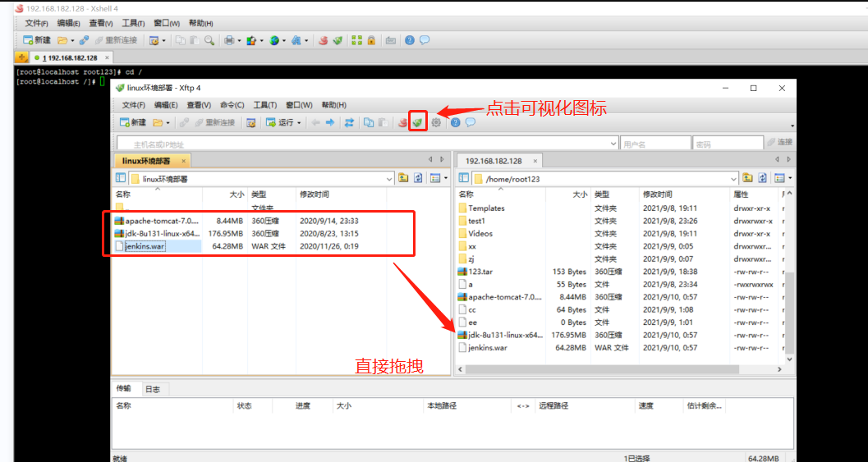Click the green tile layout icon in Xshell

(x=357, y=40)
